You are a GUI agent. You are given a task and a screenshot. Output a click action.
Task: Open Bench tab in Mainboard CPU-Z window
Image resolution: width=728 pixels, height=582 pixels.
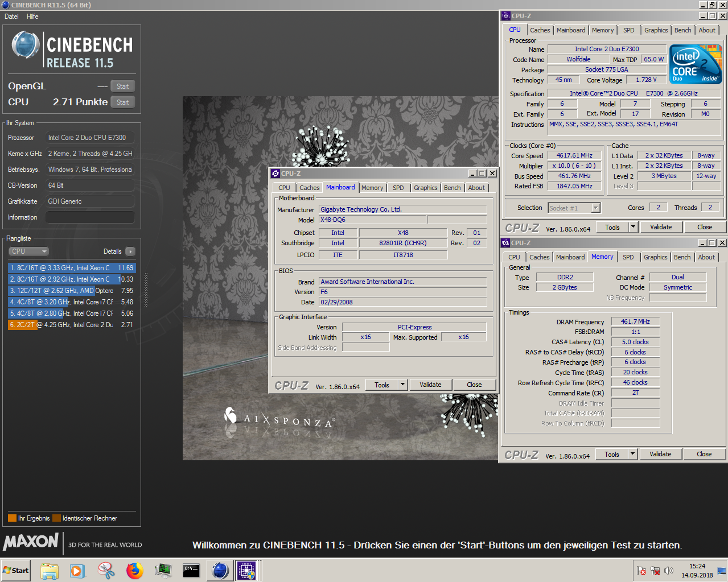[x=452, y=188]
